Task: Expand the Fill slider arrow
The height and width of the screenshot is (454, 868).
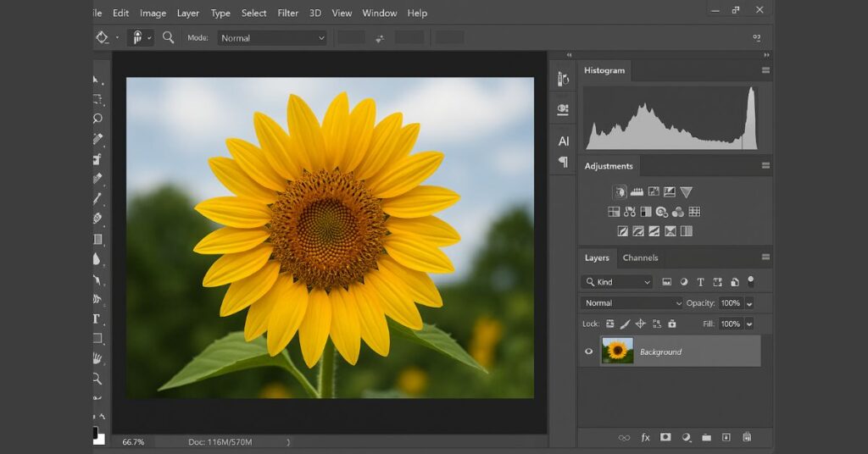Action: [749, 324]
